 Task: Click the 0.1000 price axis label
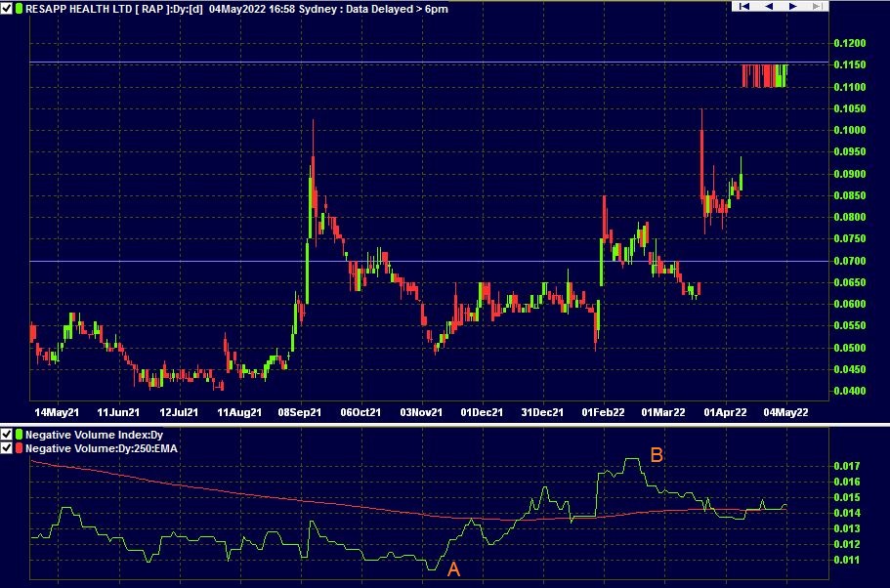[850, 130]
